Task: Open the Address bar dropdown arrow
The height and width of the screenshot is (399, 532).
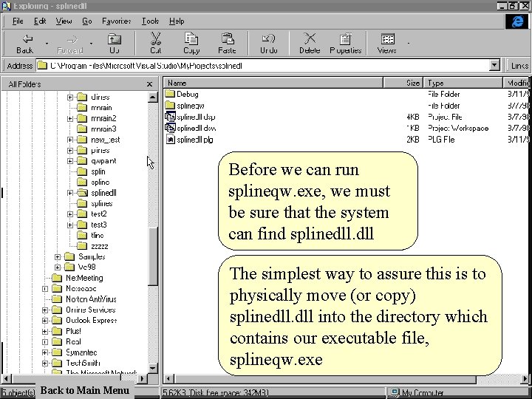Action: coord(494,65)
